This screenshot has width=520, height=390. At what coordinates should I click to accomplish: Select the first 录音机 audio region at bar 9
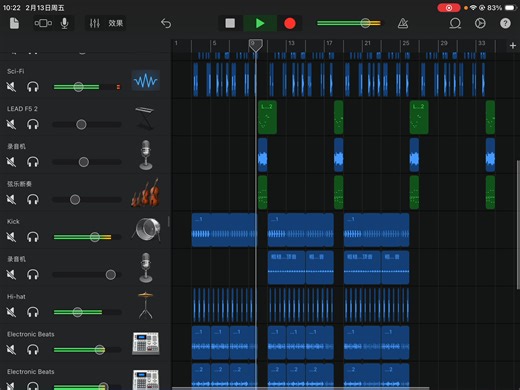point(263,155)
